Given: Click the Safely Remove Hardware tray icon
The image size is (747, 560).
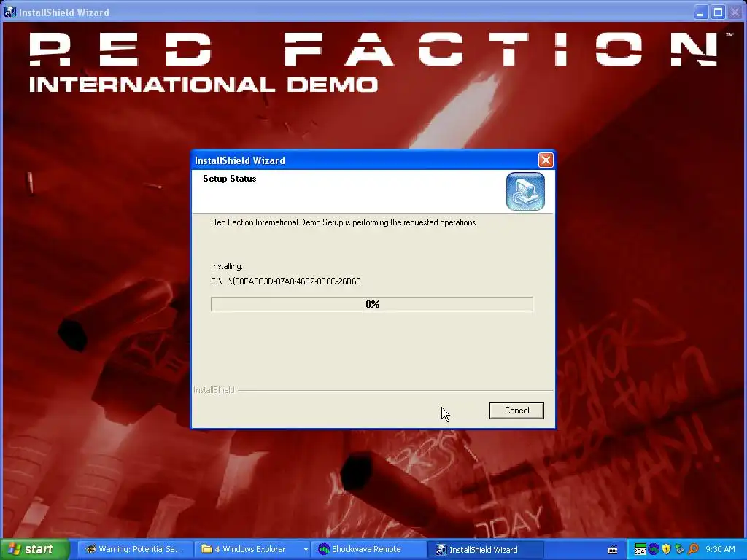Looking at the screenshot, I should point(679,550).
